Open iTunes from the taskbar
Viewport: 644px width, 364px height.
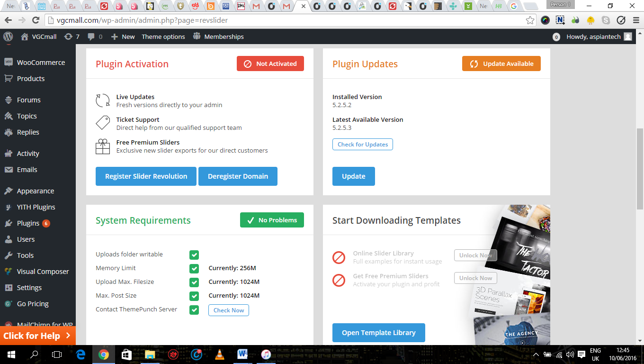coord(266,354)
